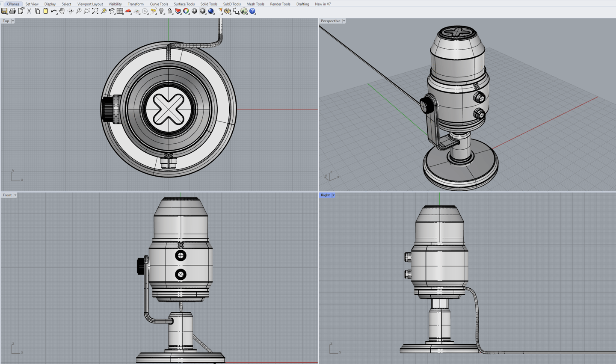The width and height of the screenshot is (616, 364).
Task: Switch to the Surface Tools tab
Action: [184, 4]
